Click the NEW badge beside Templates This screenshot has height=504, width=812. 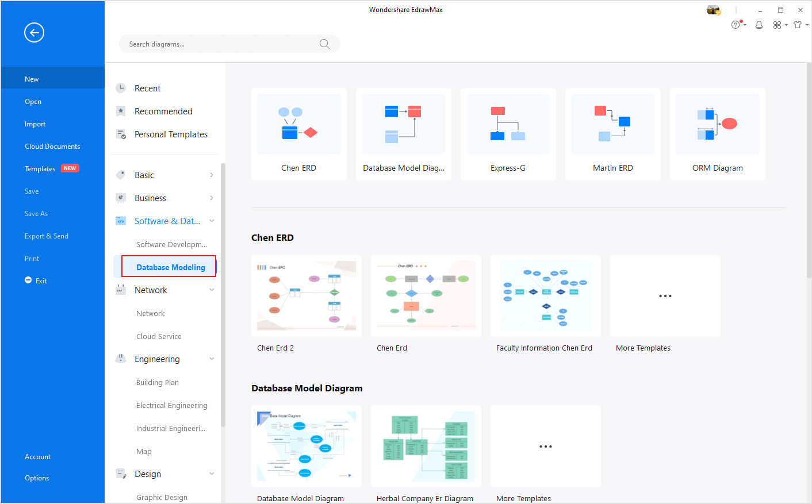[70, 168]
